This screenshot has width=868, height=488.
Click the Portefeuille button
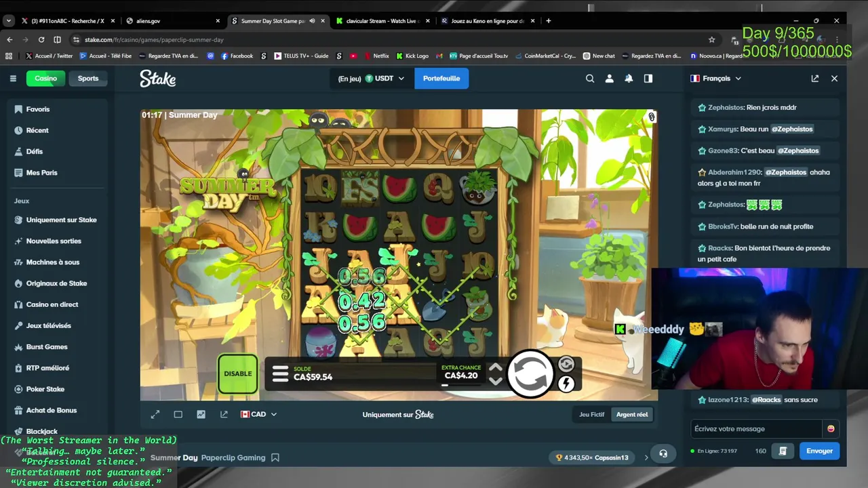coord(441,79)
